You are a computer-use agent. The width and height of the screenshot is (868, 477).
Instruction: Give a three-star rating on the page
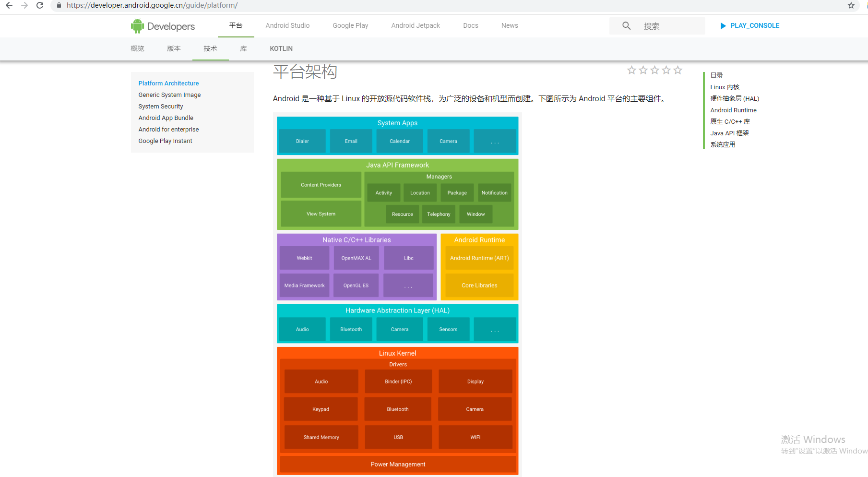[x=654, y=70]
